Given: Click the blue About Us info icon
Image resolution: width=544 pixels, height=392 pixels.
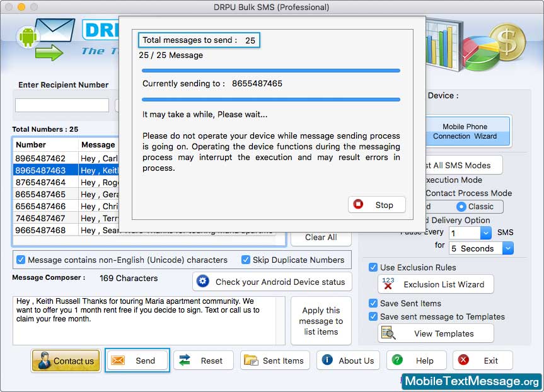Looking at the screenshot, I should point(327,360).
